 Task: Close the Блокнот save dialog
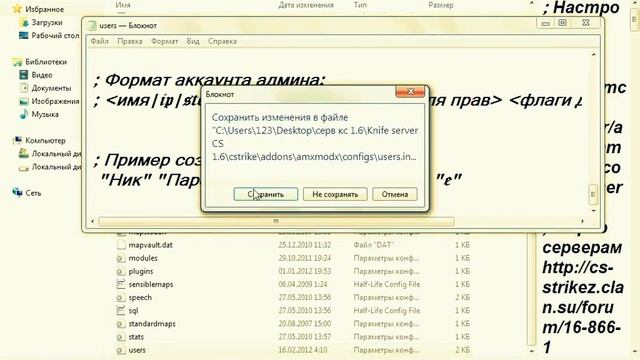click(410, 92)
